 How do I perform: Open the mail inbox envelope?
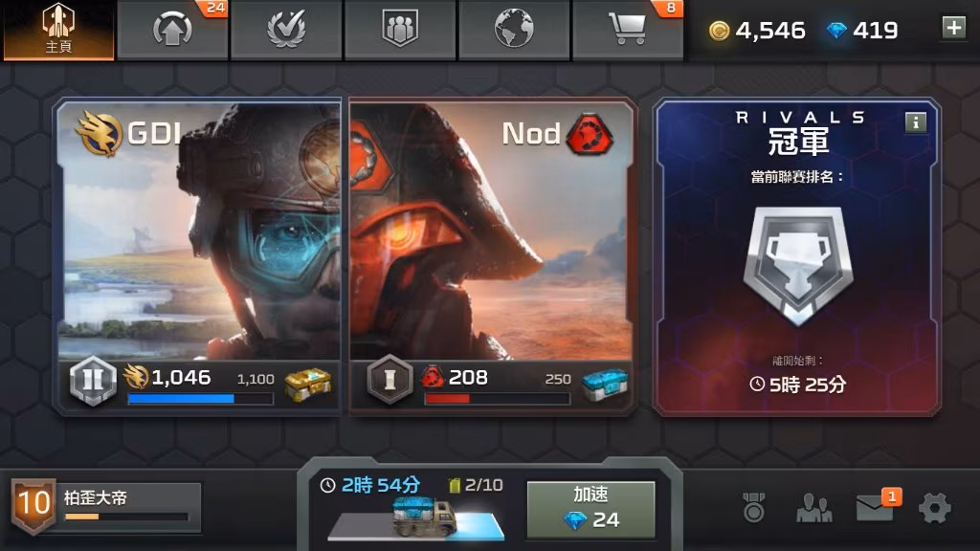point(877,506)
